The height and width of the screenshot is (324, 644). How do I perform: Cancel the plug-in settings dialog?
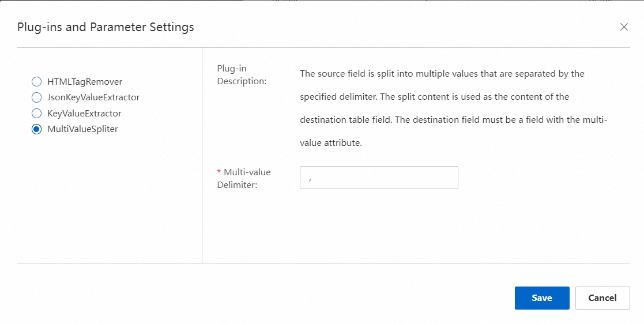point(602,298)
